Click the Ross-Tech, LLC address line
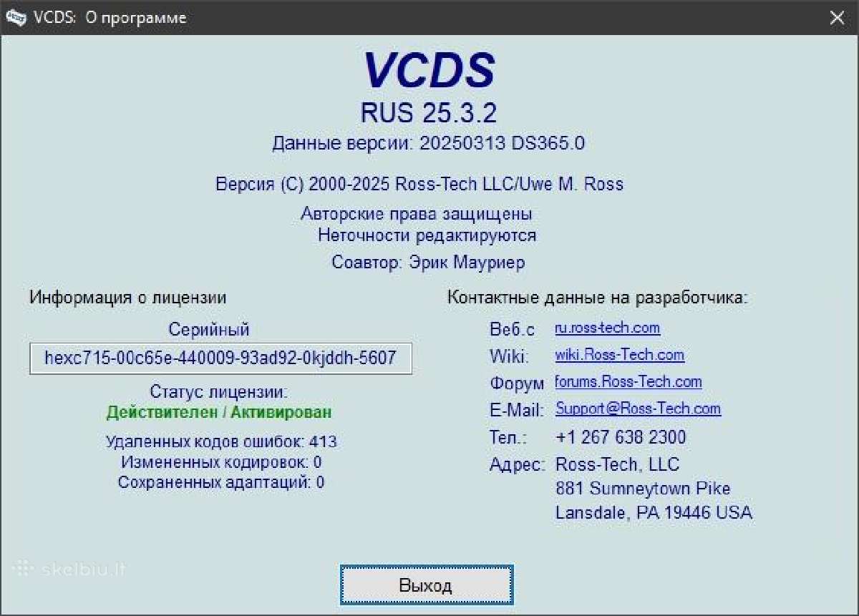The height and width of the screenshot is (616, 859). click(617, 464)
